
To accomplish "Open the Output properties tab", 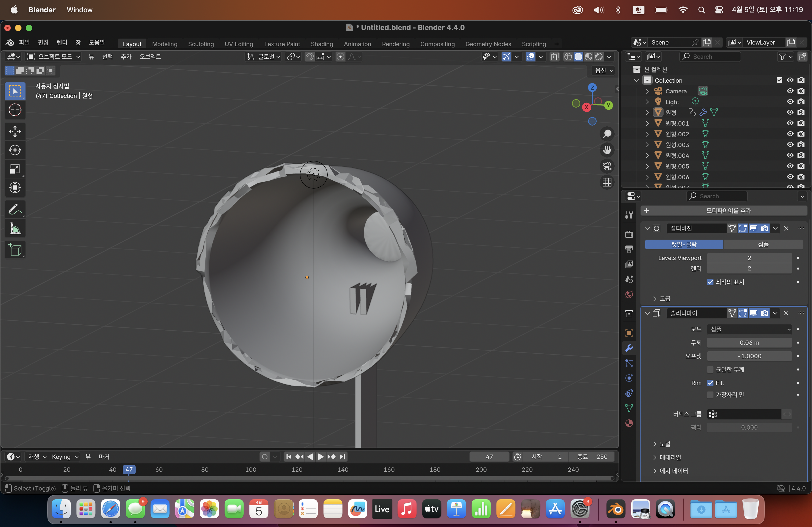I will point(629,249).
